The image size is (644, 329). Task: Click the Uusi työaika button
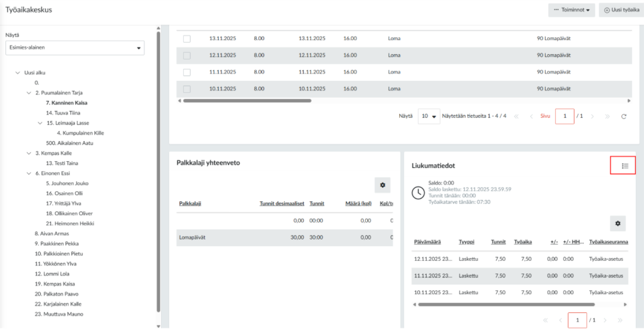coord(619,10)
